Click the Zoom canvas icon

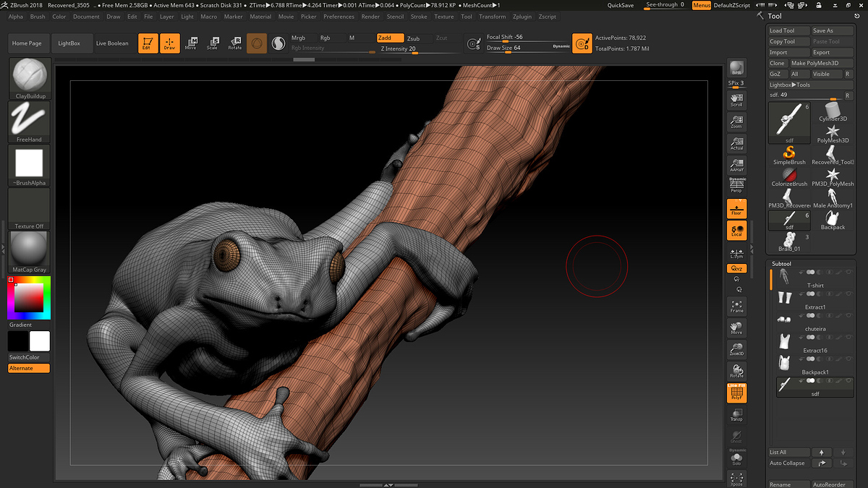tap(736, 121)
